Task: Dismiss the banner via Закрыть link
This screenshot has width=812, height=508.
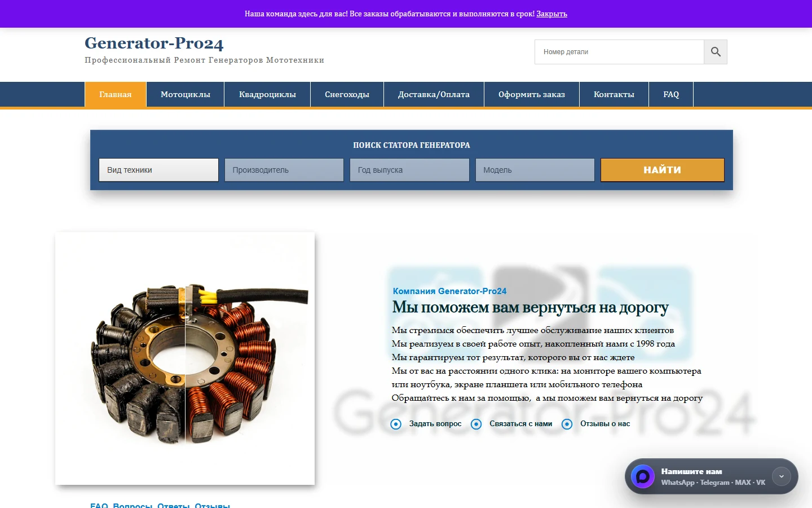Action: (551, 14)
